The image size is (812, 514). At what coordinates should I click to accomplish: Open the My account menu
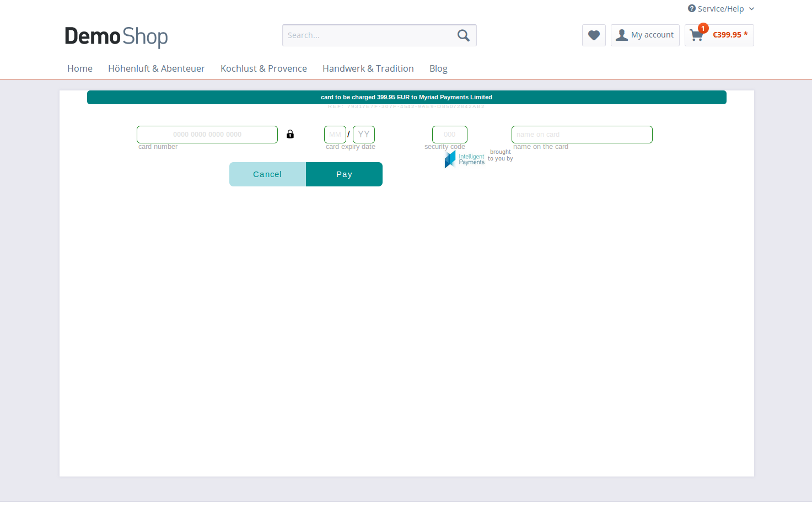(645, 35)
